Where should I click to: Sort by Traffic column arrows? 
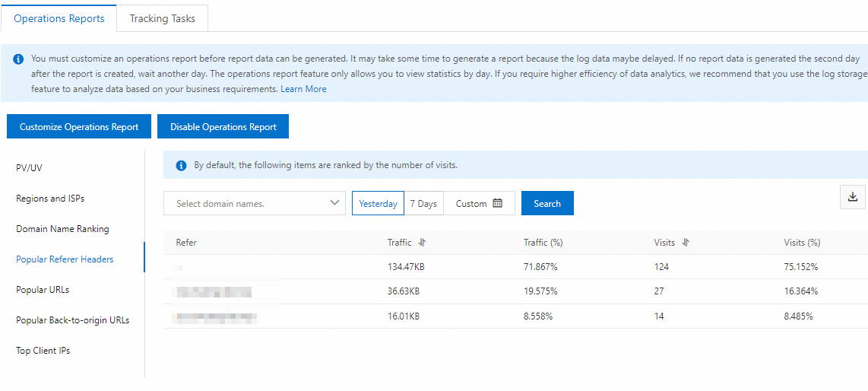423,243
